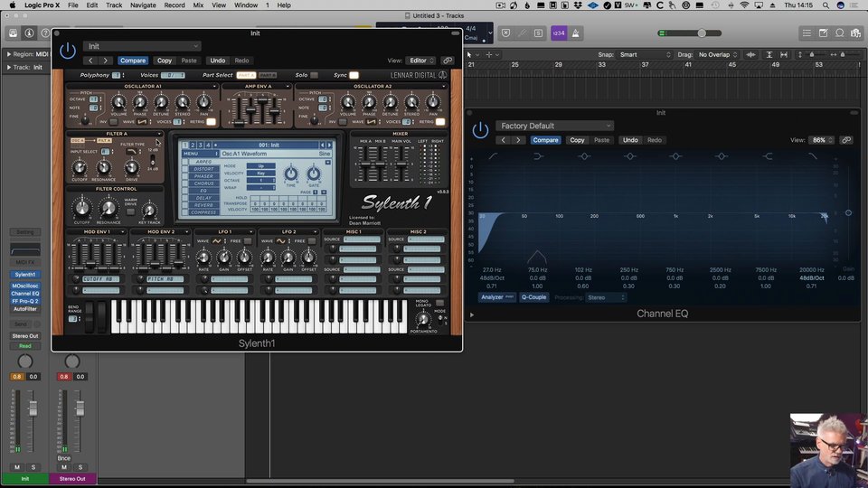Click the Q-Couple button
868x488 pixels.
click(533, 297)
